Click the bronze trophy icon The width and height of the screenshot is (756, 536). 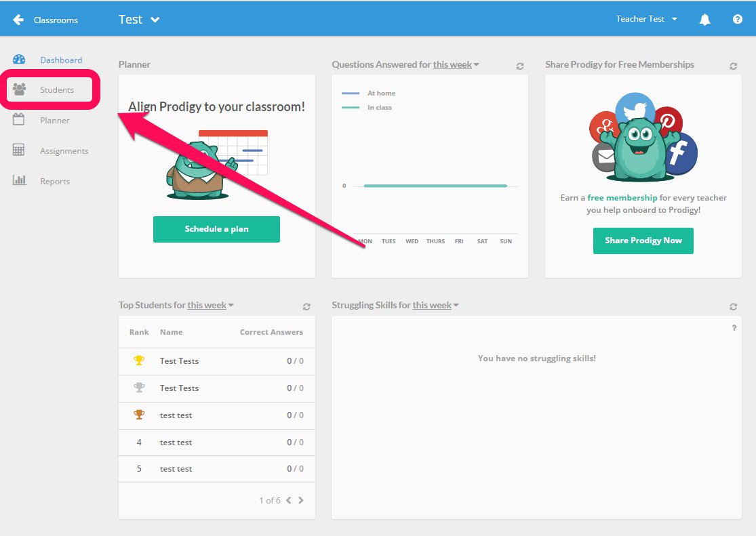tap(139, 415)
